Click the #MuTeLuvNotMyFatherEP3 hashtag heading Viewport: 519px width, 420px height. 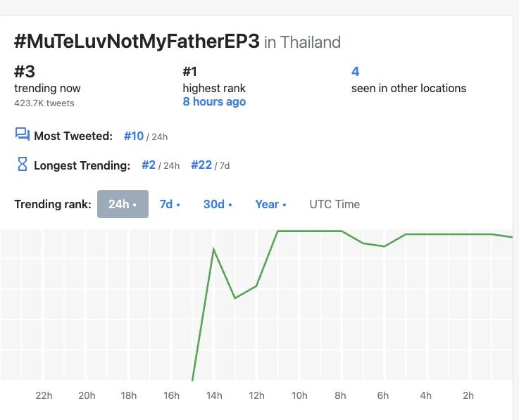click(x=137, y=41)
